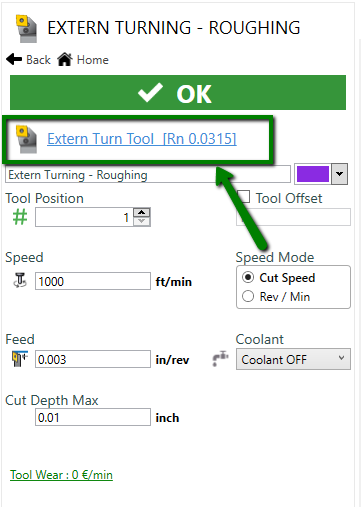Click turn tool icon beside tool link
Viewport: 362px width, 507px height.
[x=26, y=139]
